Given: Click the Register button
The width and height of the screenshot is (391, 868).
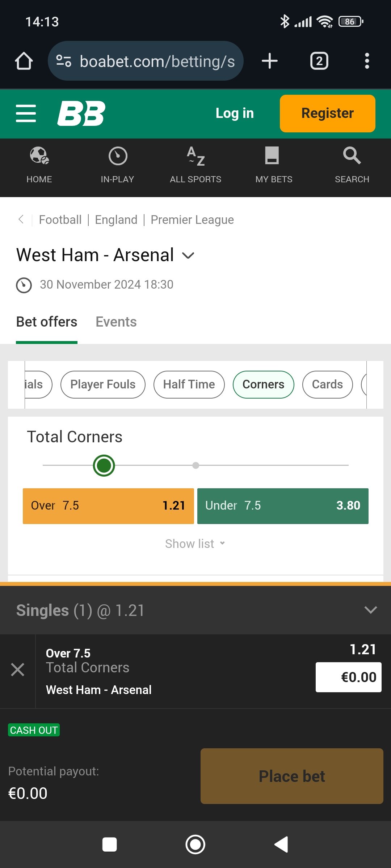Looking at the screenshot, I should tap(327, 114).
